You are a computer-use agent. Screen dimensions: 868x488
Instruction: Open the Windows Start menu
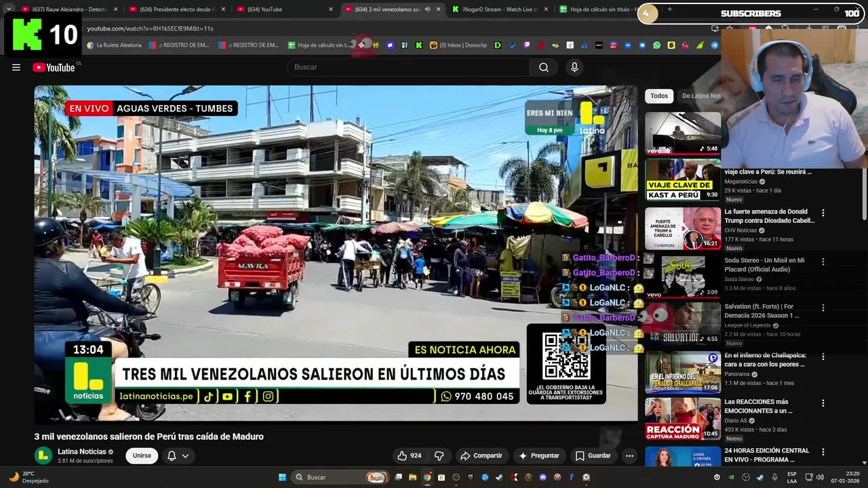coord(282,477)
